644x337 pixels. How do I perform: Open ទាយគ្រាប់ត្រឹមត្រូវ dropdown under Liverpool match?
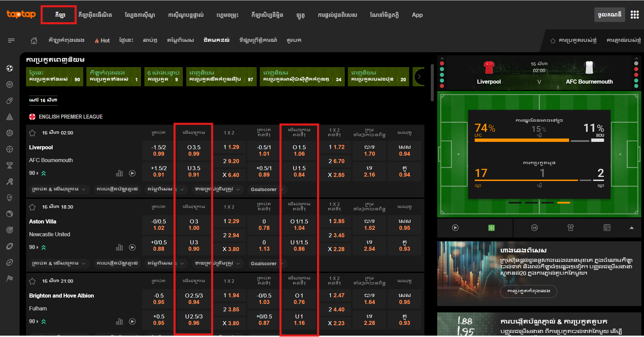pyautogui.click(x=217, y=189)
